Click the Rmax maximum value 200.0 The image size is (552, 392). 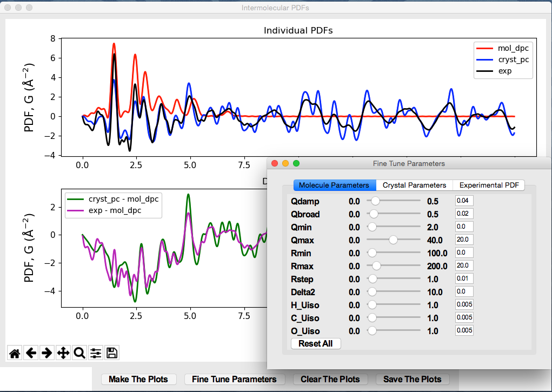pyautogui.click(x=437, y=266)
